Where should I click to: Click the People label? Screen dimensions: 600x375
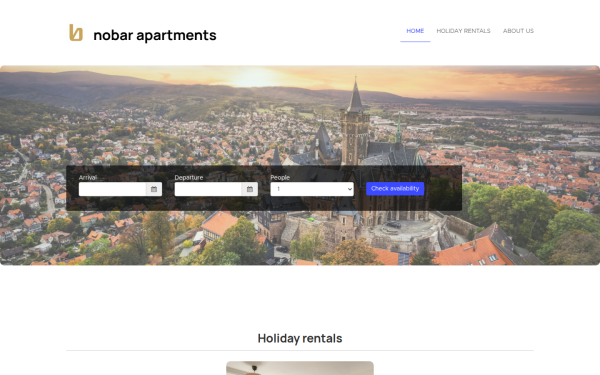(280, 178)
